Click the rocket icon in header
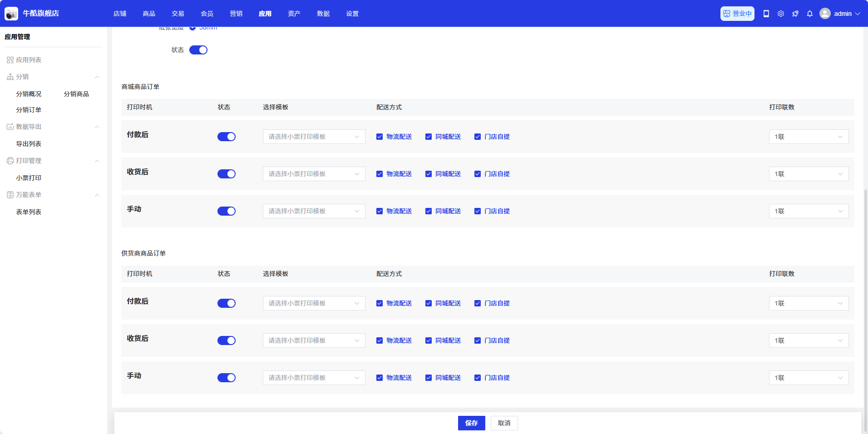Screen dimensions: 868x434 coord(795,14)
